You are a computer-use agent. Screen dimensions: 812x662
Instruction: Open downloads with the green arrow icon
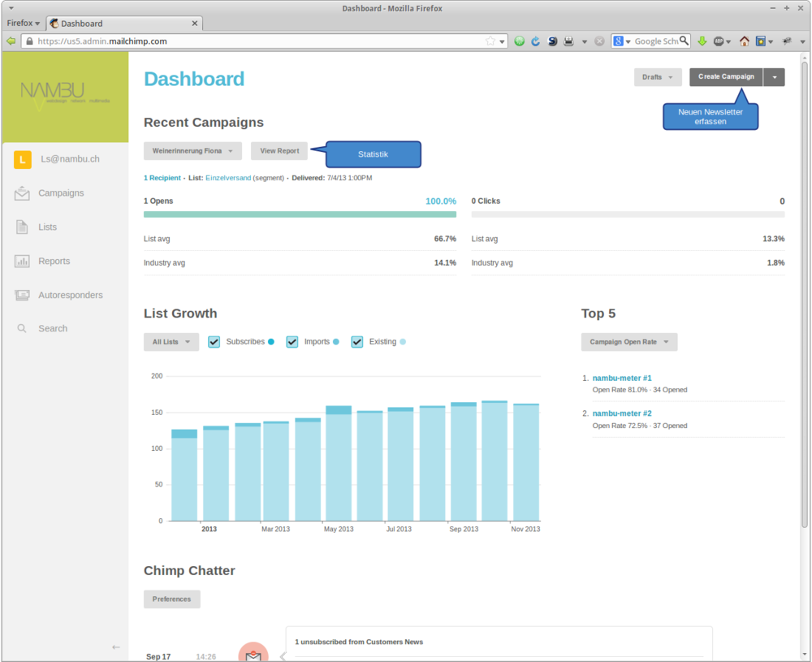click(702, 41)
